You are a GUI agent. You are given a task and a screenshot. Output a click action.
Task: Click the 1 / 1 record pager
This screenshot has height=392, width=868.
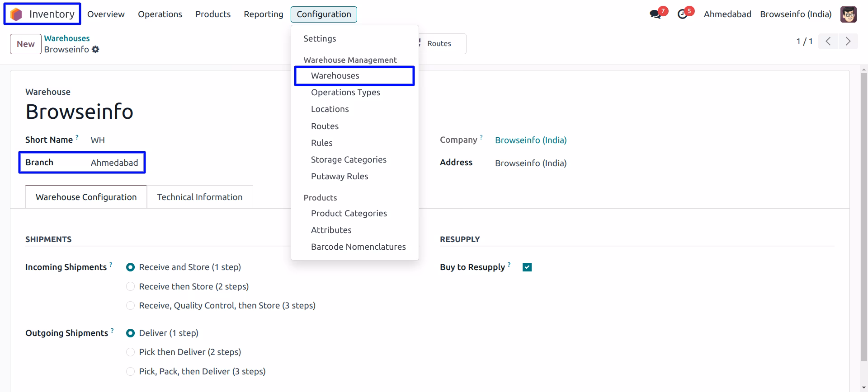(x=804, y=42)
